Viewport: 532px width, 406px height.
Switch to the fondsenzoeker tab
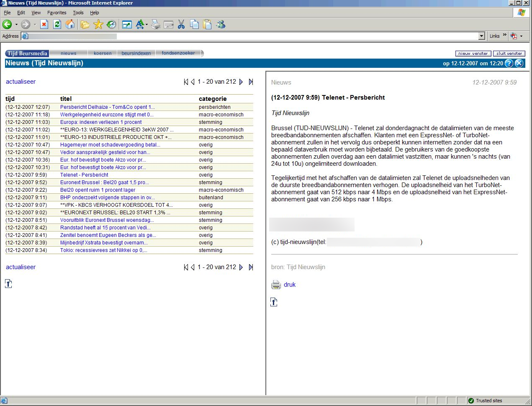pos(178,53)
